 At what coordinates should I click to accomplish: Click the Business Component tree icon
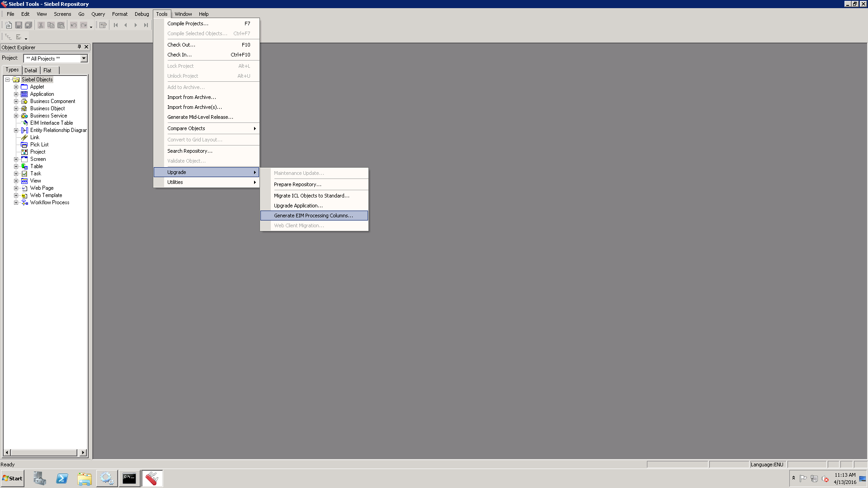(x=24, y=101)
